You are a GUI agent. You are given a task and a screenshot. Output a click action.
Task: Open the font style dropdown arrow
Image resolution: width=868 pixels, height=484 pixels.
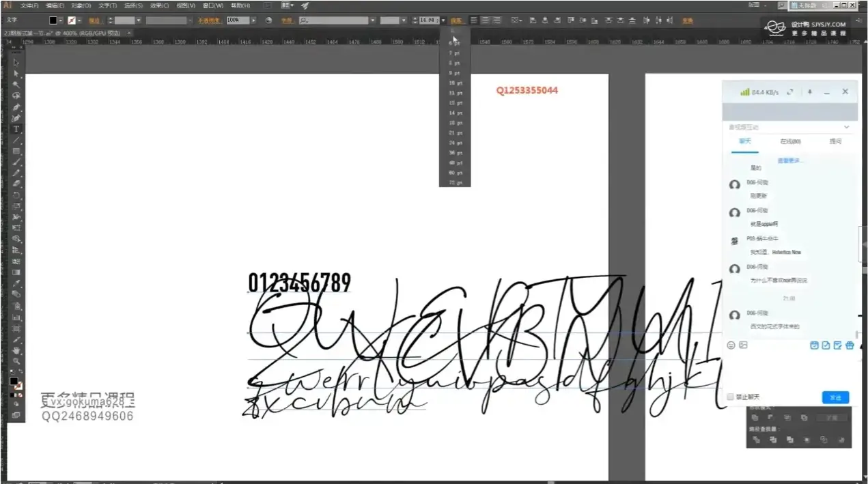(404, 20)
